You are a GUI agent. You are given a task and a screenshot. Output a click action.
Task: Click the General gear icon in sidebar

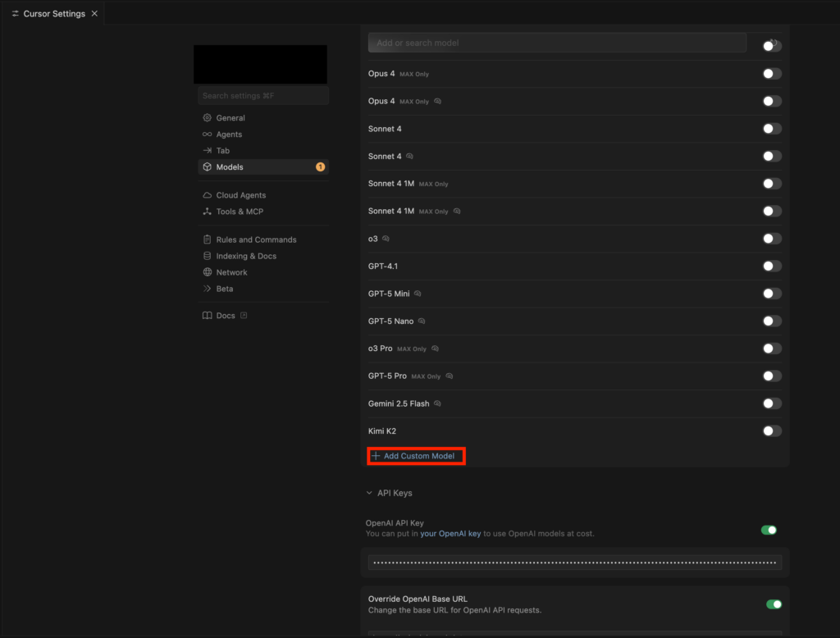[208, 118]
